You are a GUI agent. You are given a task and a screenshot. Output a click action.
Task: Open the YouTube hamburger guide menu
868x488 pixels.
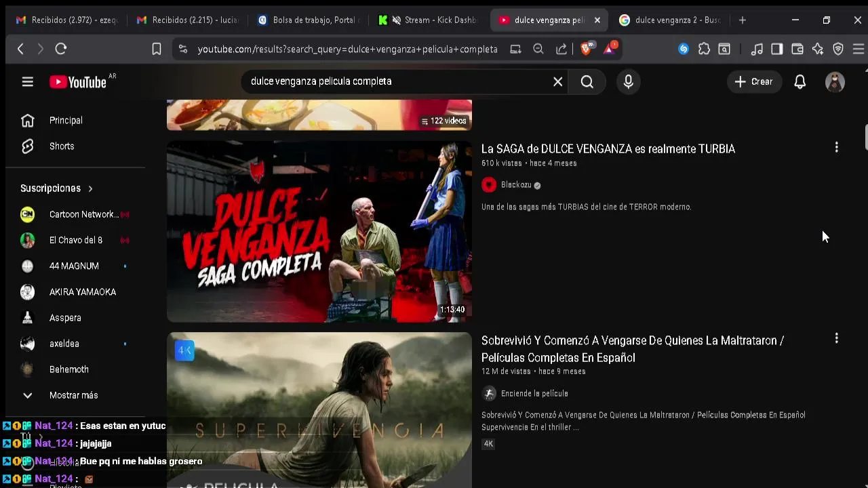click(27, 82)
